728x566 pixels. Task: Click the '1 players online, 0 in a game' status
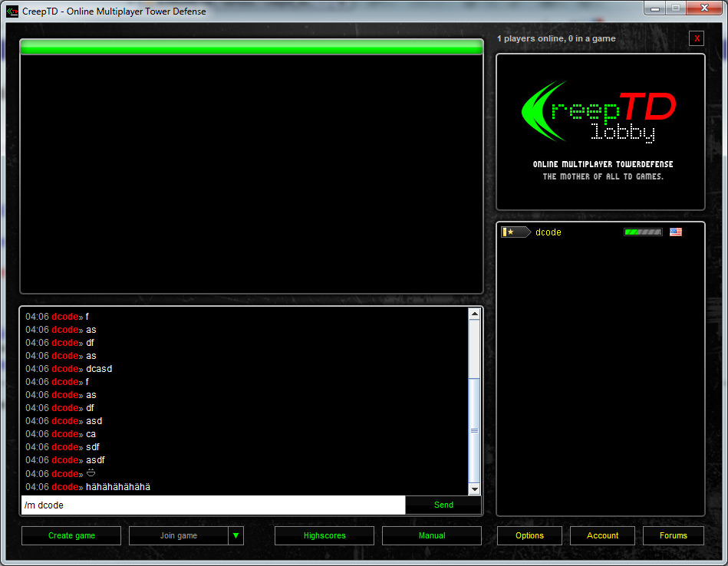[x=555, y=38]
